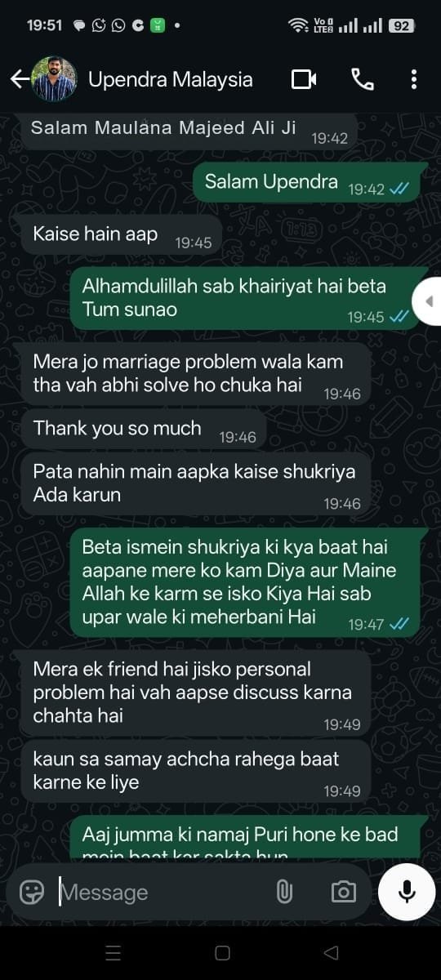Tap the "Salam Upendra" sent message
Image resolution: width=441 pixels, height=980 pixels.
tap(309, 182)
